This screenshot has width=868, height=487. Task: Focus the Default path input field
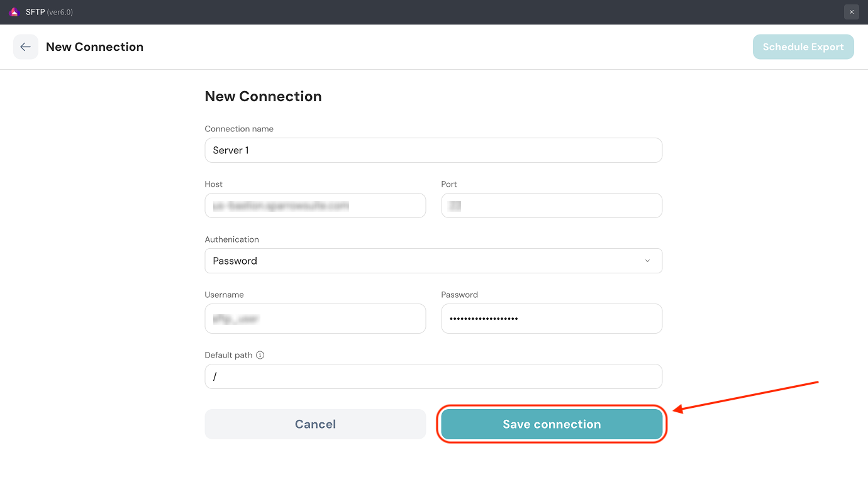coord(433,376)
